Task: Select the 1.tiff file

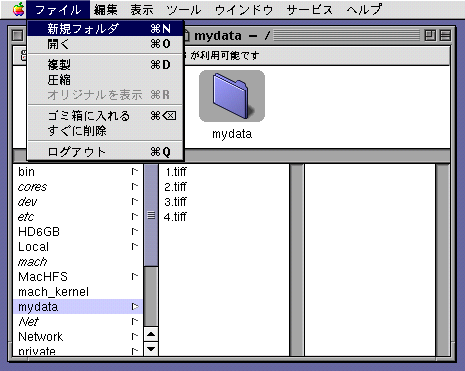Action: [176, 172]
